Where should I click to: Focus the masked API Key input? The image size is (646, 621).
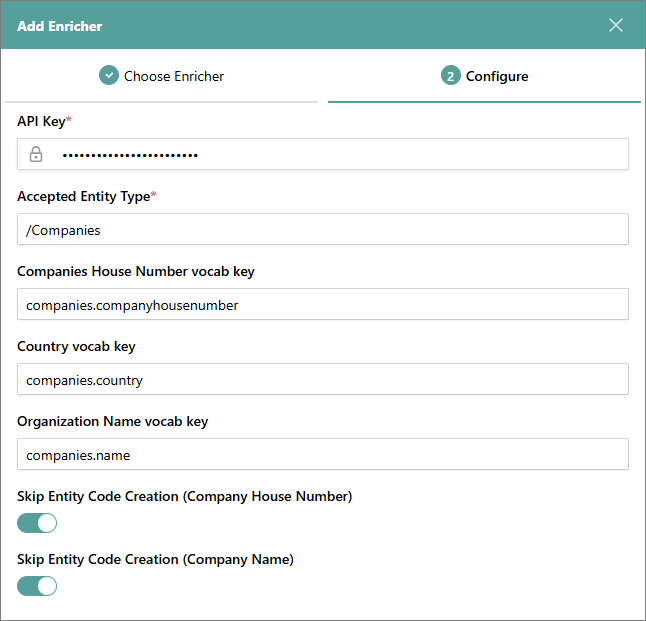coord(340,154)
